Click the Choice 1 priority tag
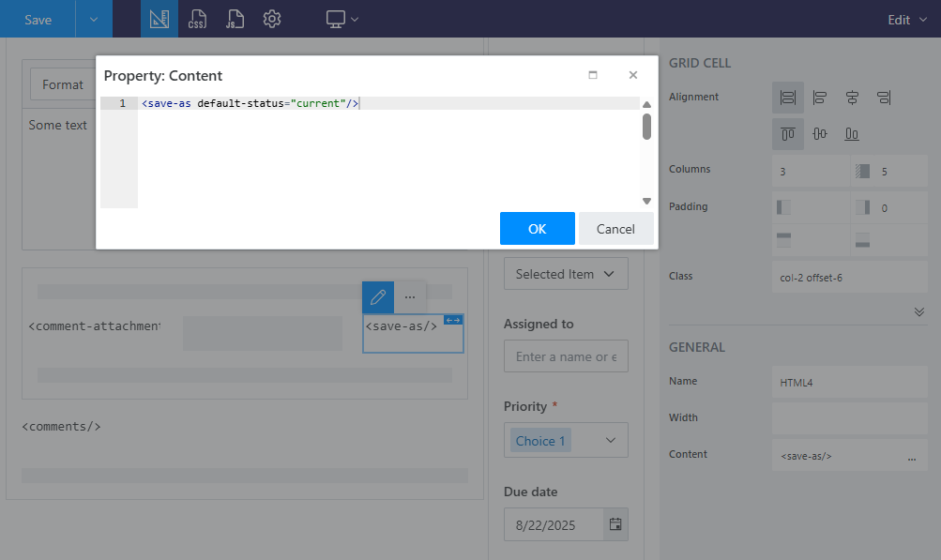This screenshot has width=941, height=560. [540, 441]
